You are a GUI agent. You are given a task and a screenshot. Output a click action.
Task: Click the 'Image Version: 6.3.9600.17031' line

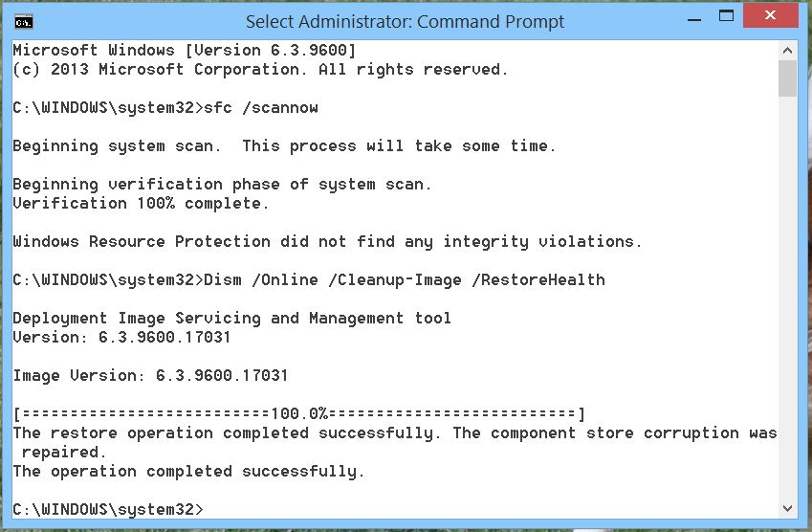coord(150,376)
